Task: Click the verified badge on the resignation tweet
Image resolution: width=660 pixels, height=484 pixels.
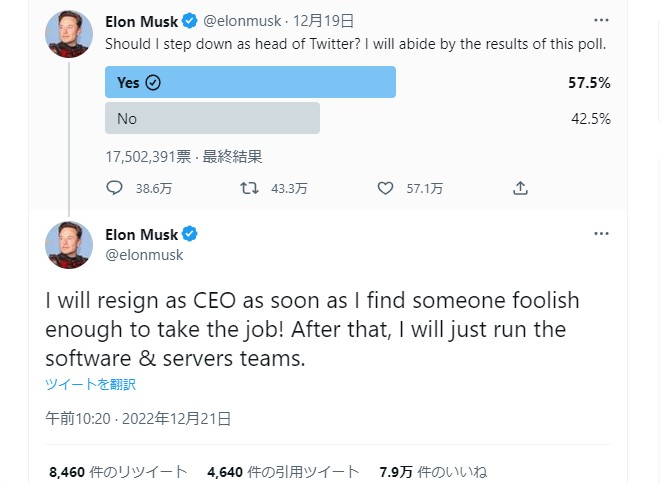Action: [x=190, y=235]
